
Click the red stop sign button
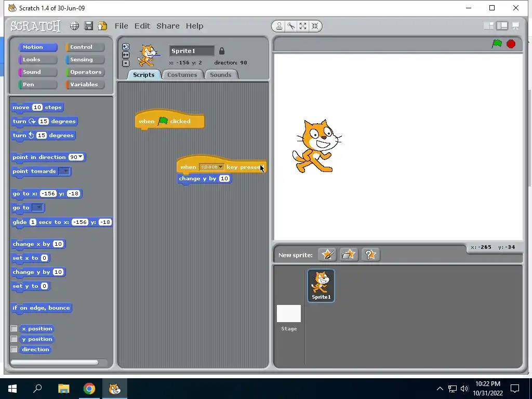click(x=511, y=44)
